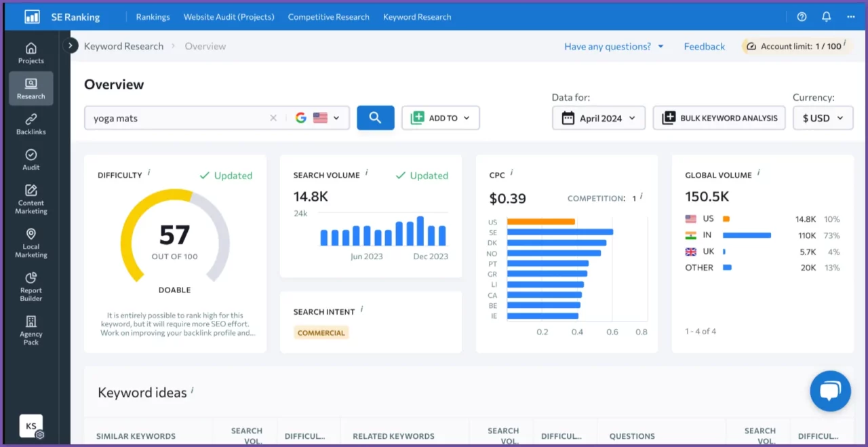Open Projects in the left sidebar
Viewport: 868px width, 447px height.
[x=31, y=53]
